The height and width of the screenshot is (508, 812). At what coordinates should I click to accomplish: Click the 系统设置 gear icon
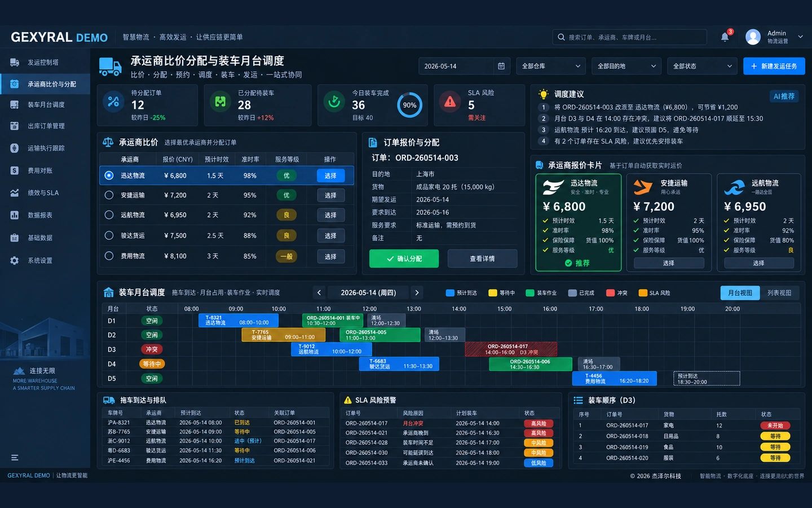(x=15, y=261)
